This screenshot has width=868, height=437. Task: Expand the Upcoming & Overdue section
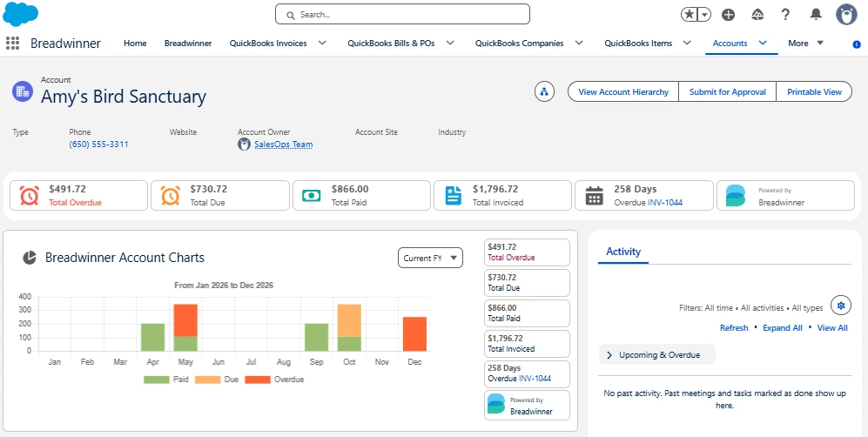[657, 355]
